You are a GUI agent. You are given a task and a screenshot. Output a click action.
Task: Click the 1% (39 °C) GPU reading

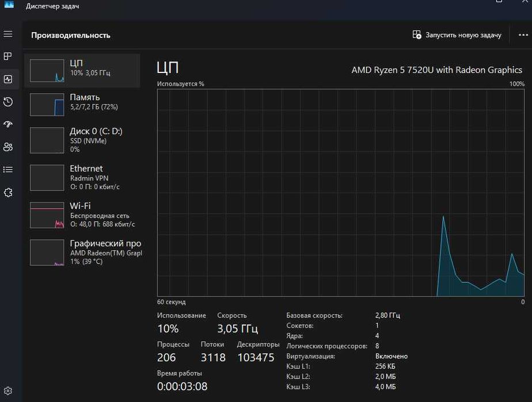point(86,261)
